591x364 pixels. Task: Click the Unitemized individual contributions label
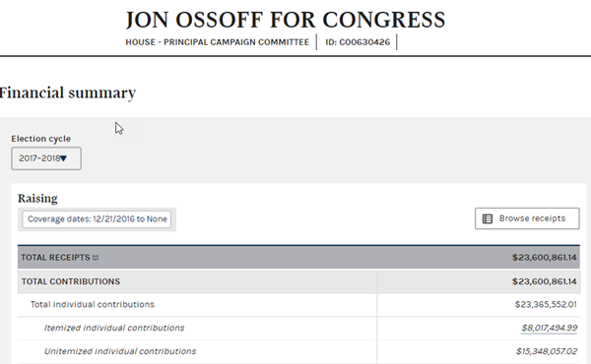pos(120,351)
